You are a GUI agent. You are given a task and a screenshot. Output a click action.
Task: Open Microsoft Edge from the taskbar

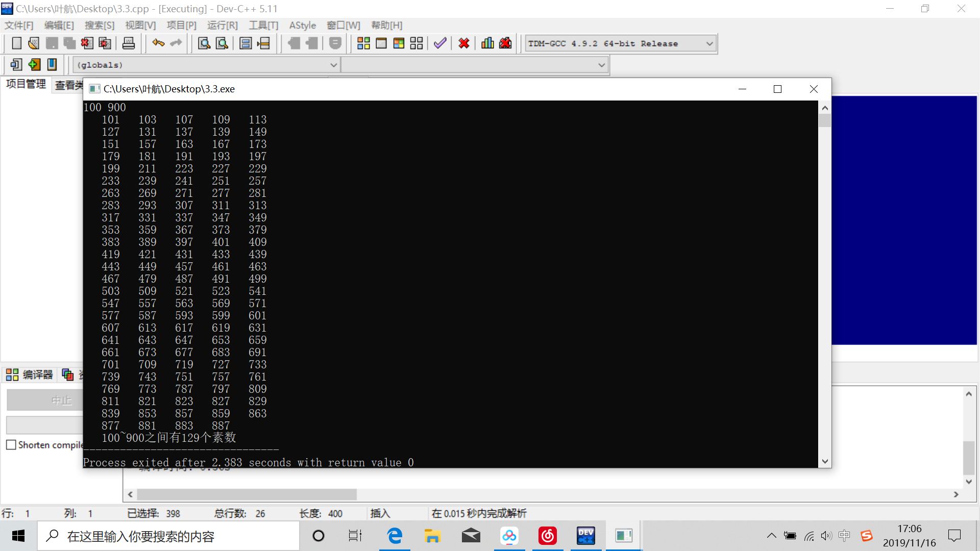click(x=395, y=536)
